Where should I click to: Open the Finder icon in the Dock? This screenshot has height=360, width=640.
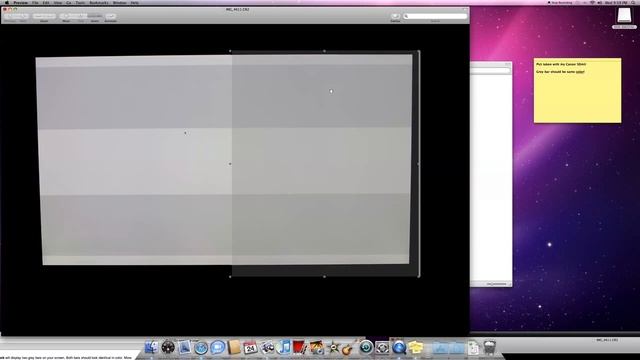point(151,347)
